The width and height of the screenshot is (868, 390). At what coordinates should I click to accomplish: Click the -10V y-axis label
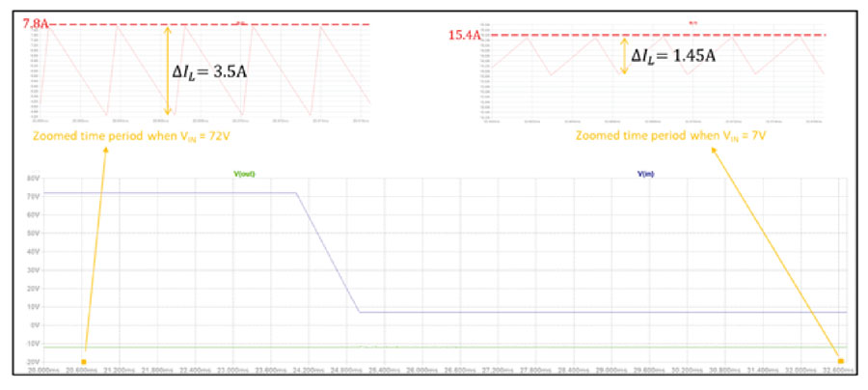[32, 344]
